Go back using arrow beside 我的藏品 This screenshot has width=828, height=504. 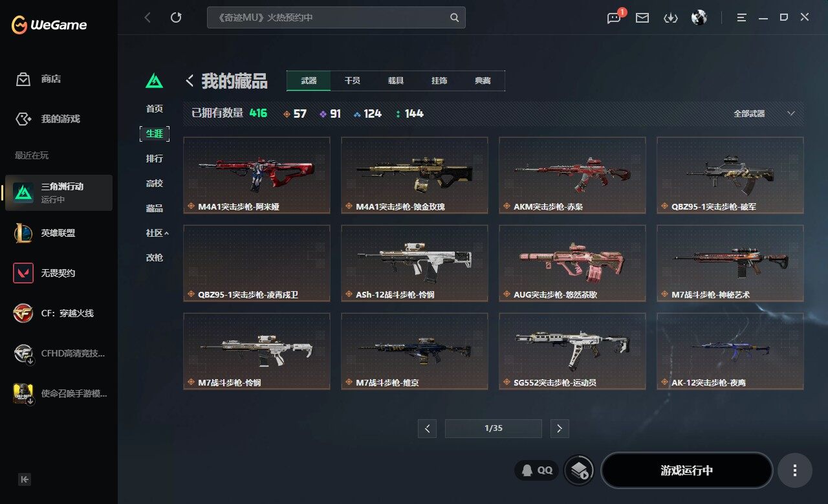coord(190,81)
